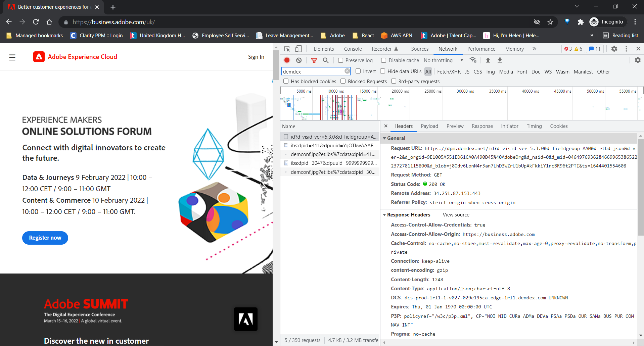Clear the demdex filter input
The image size is (644, 346).
click(x=347, y=71)
